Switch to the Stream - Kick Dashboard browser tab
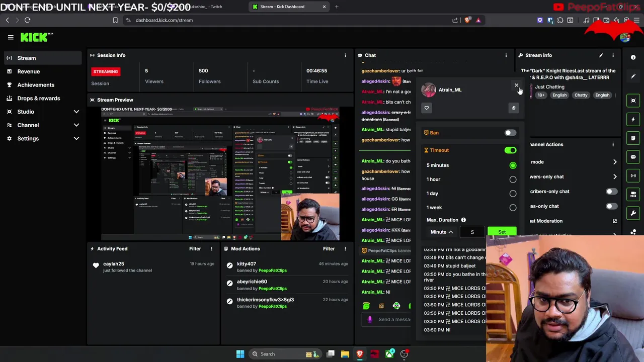The height and width of the screenshot is (362, 644). [289, 7]
